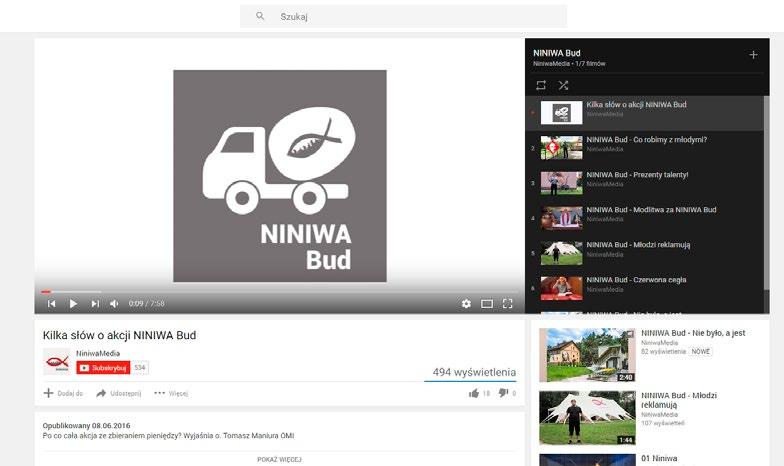The image size is (784, 466).
Task: Click Opublikowany 08.06.2016 date text
Action: coord(86,426)
